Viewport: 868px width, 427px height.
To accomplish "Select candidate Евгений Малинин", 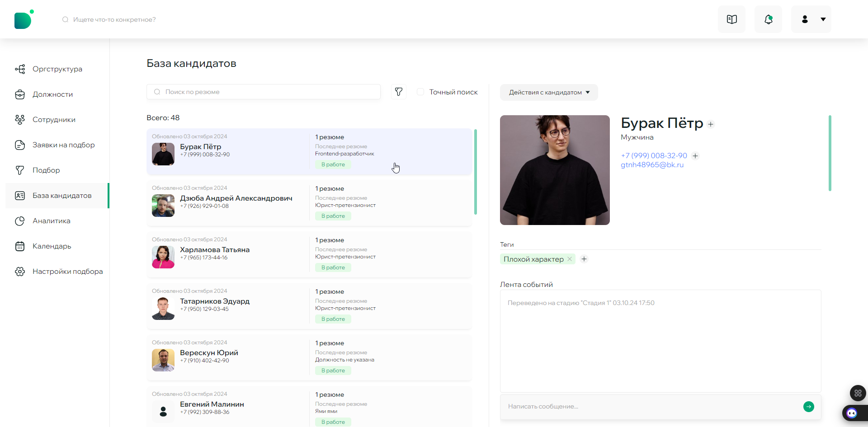I will (x=309, y=407).
